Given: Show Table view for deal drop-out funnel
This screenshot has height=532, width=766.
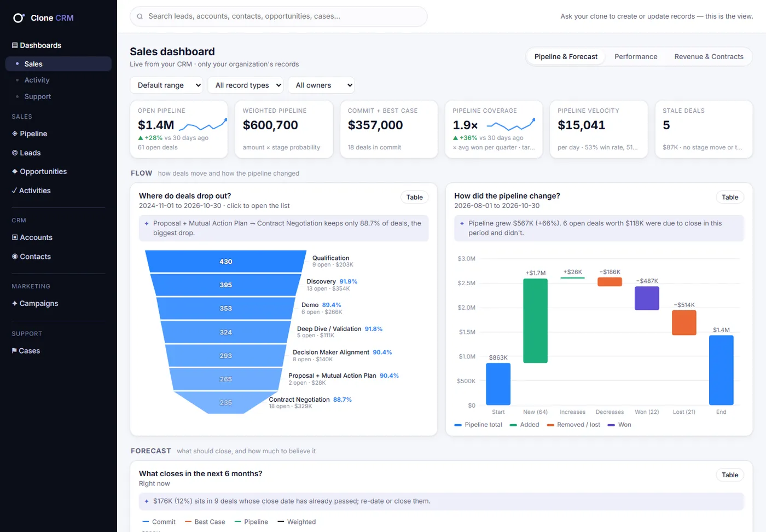Looking at the screenshot, I should [x=415, y=198].
